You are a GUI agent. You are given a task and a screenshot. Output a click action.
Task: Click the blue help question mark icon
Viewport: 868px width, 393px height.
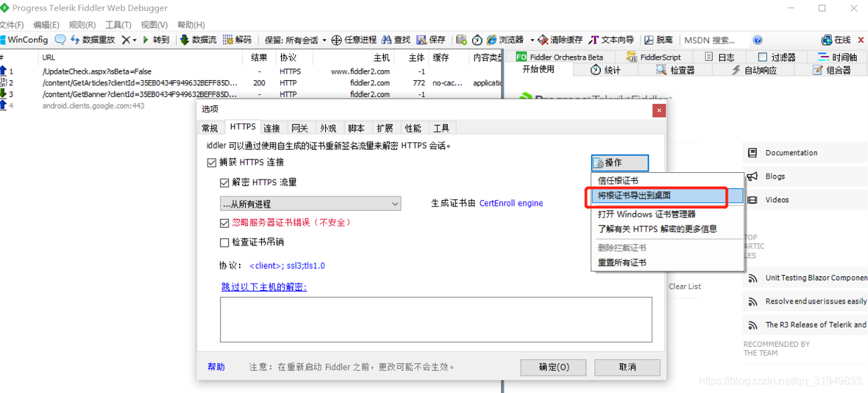pyautogui.click(x=757, y=40)
